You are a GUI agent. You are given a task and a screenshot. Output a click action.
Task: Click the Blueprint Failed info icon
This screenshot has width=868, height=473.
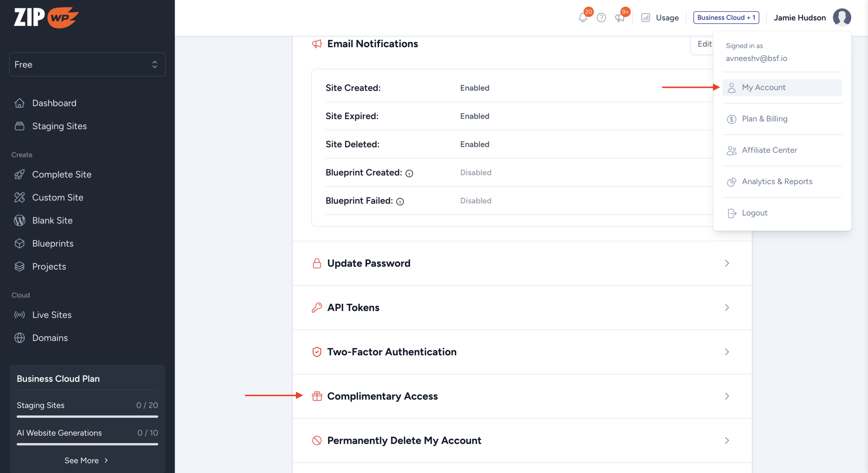pos(400,201)
